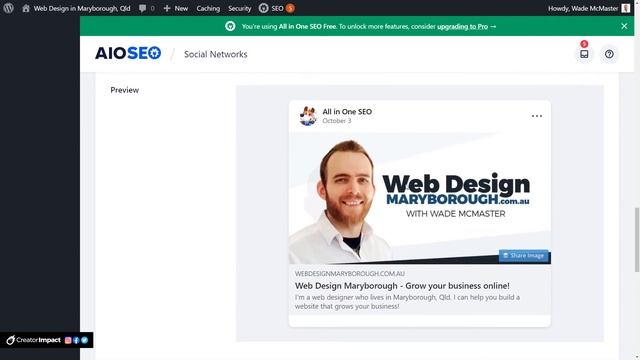640x360 pixels.
Task: Click the Instagram icon in Creator Impact overlay
Action: (x=68, y=340)
